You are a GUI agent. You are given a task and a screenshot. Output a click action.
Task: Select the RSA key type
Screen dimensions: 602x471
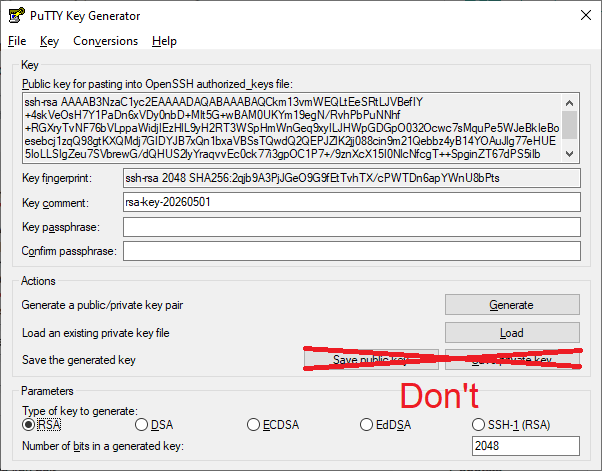[x=41, y=425]
